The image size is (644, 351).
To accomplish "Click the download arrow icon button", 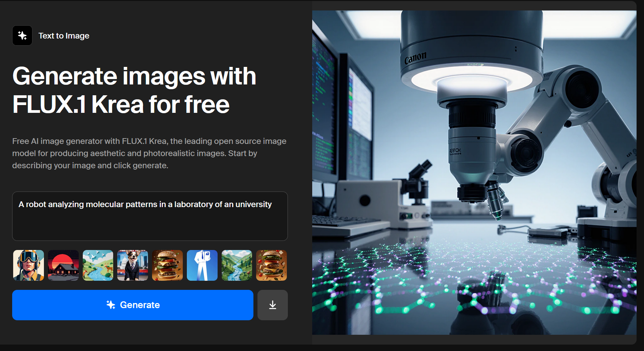I will [x=272, y=305].
